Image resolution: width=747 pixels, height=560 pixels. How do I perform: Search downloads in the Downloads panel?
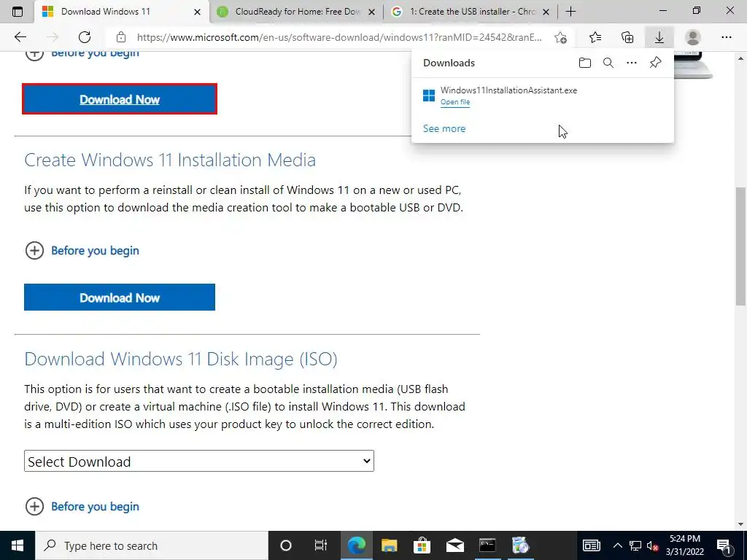(x=608, y=63)
